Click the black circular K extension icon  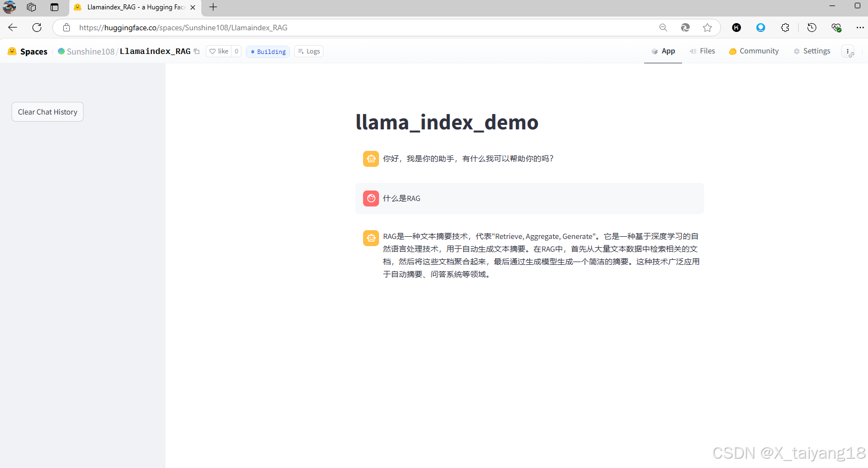pos(737,28)
